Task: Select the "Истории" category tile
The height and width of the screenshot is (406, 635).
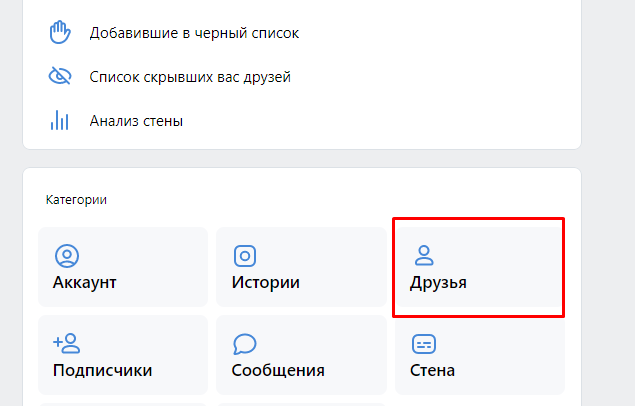Action: 301,267
